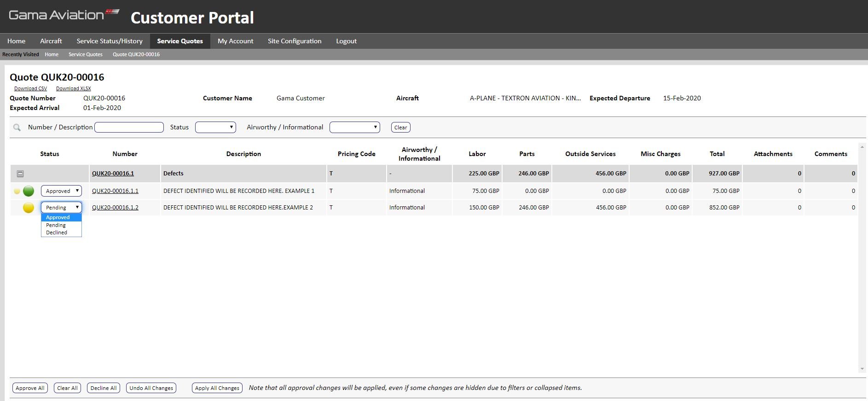Click Apply All Changes button
868x401 pixels.
(217, 388)
